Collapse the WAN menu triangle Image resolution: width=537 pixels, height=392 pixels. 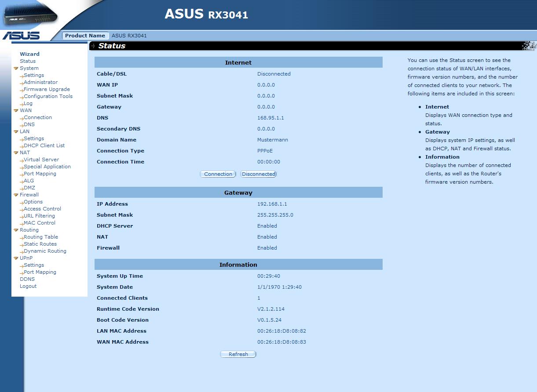click(x=16, y=111)
